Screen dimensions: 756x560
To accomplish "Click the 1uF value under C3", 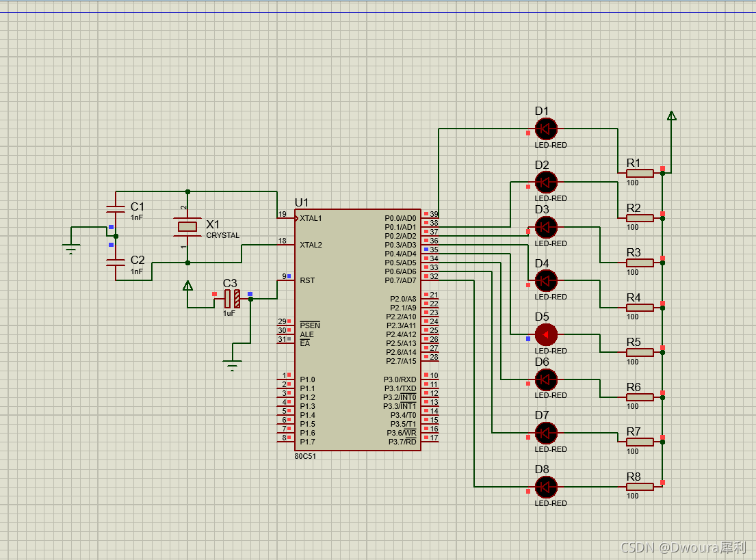I will (229, 313).
